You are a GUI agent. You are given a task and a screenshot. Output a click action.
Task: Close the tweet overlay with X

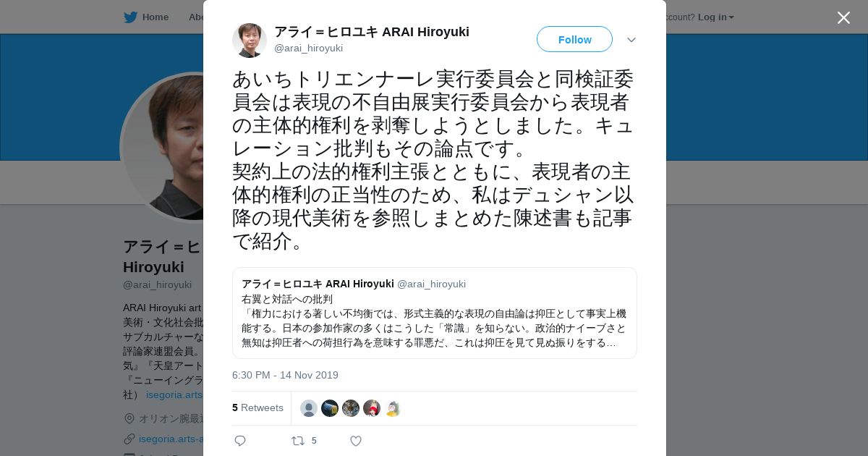pos(843,17)
